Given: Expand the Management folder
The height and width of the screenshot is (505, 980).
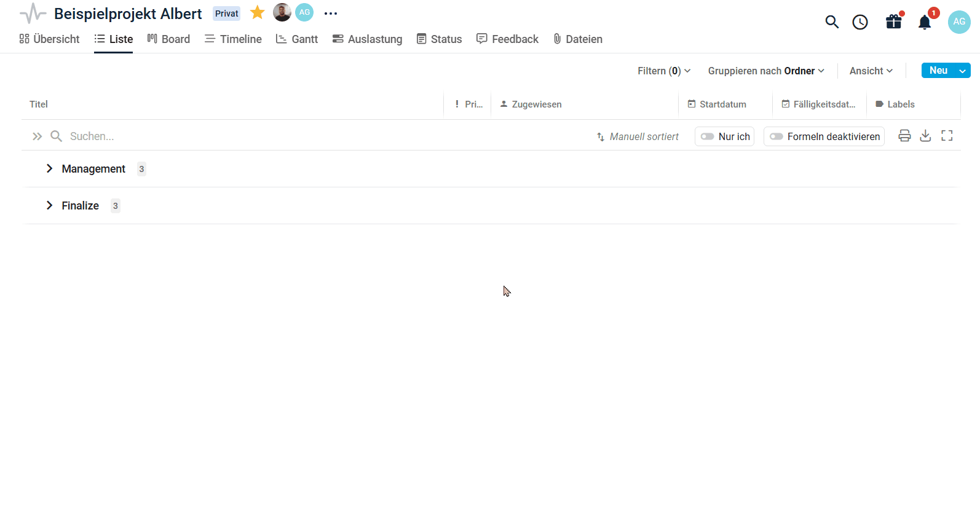Looking at the screenshot, I should coord(50,168).
